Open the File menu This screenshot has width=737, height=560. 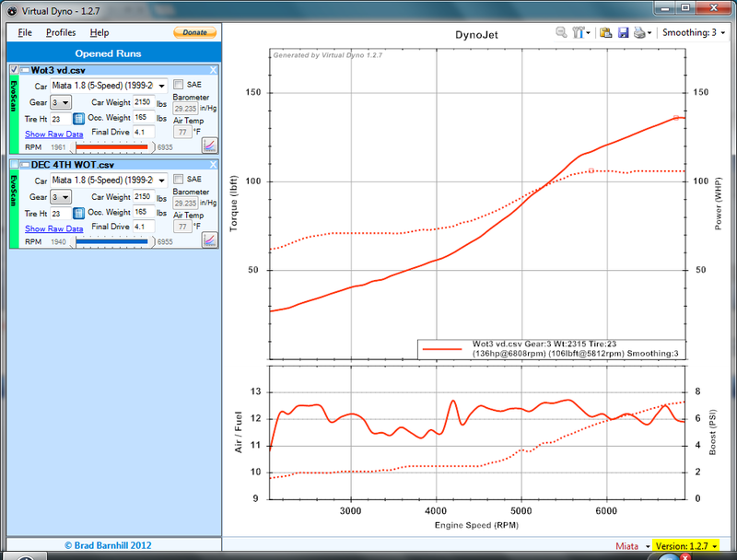[x=24, y=32]
